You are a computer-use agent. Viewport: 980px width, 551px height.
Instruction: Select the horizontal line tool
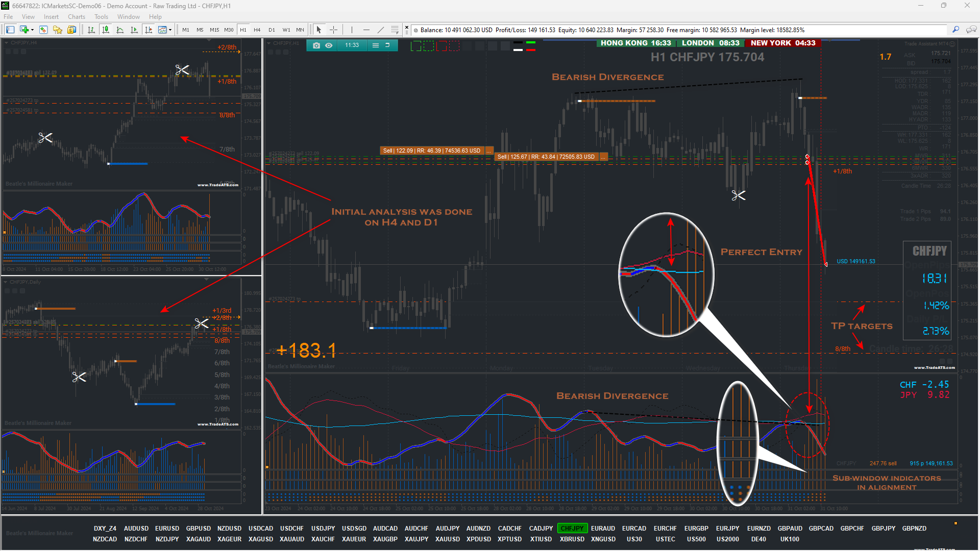point(366,30)
